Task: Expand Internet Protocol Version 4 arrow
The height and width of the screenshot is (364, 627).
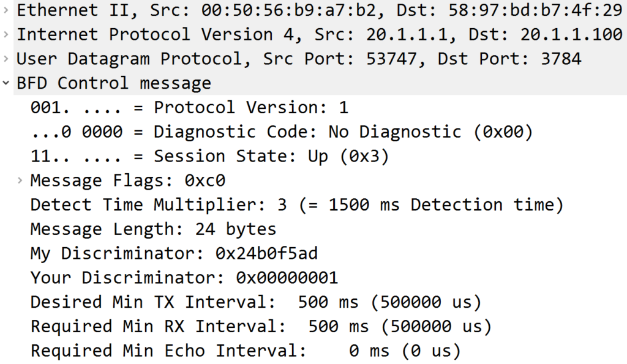Action: click(6, 35)
